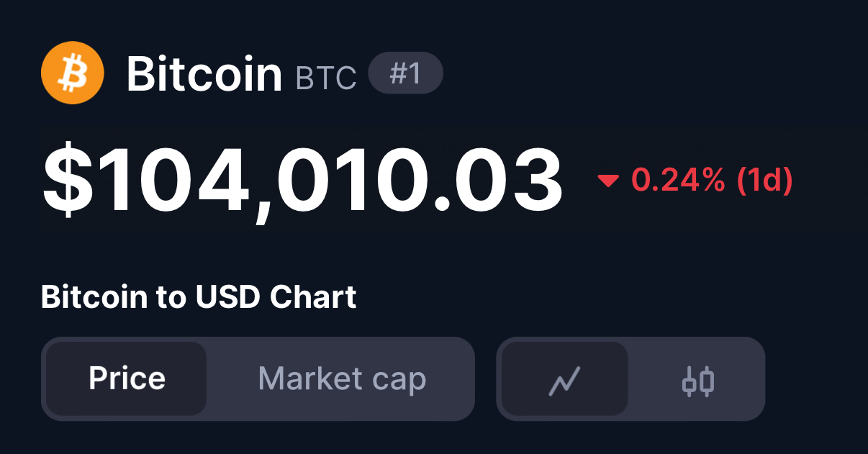The height and width of the screenshot is (454, 868).
Task: Click the $104,010.03 price value
Action: coord(302,181)
